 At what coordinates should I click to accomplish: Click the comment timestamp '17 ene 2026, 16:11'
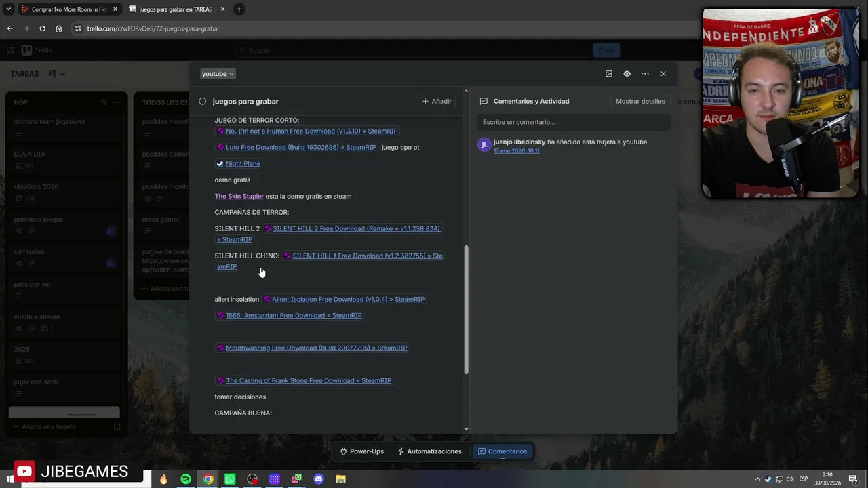tap(516, 150)
